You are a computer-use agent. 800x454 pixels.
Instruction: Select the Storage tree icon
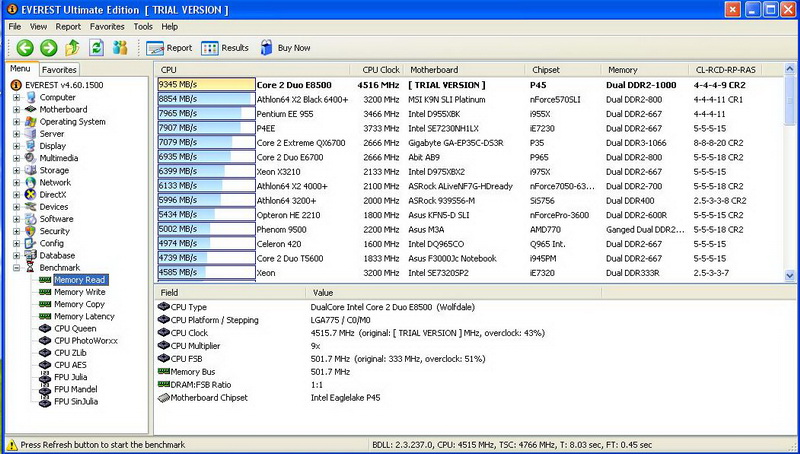31,170
